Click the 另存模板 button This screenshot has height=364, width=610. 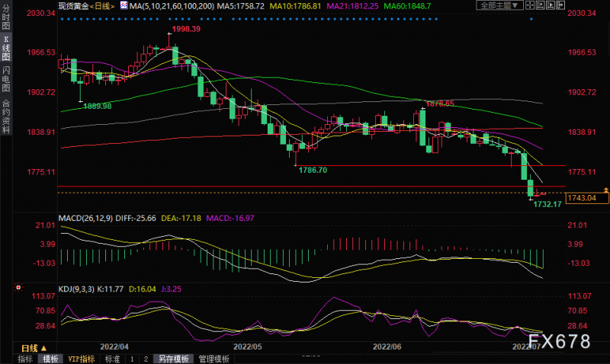pos(172,358)
